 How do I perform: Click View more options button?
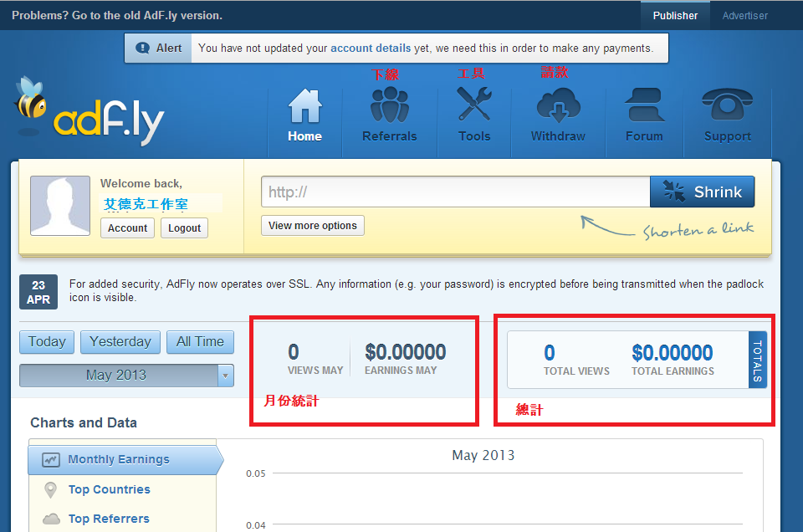(312, 226)
